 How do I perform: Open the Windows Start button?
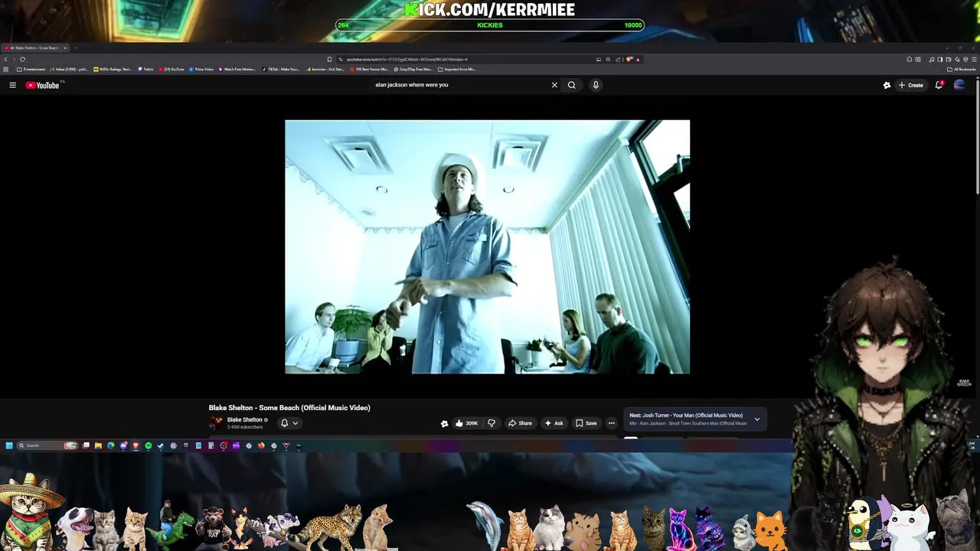pyautogui.click(x=9, y=445)
